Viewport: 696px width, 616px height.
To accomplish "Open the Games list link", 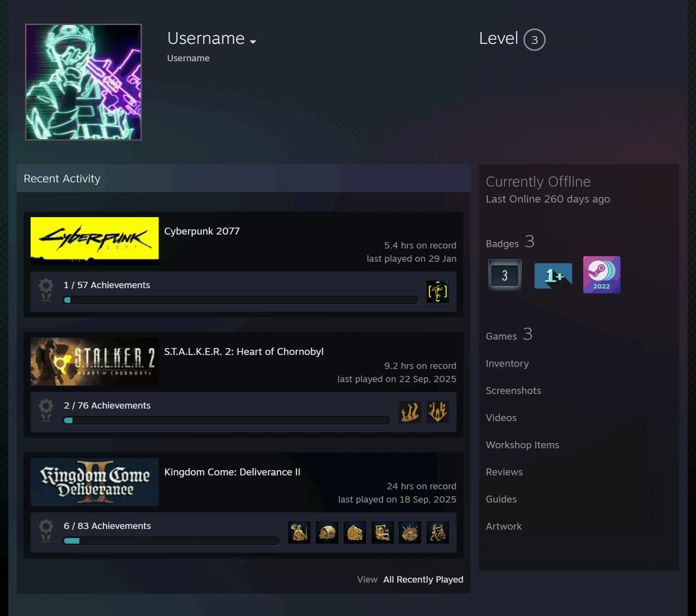I will point(509,335).
